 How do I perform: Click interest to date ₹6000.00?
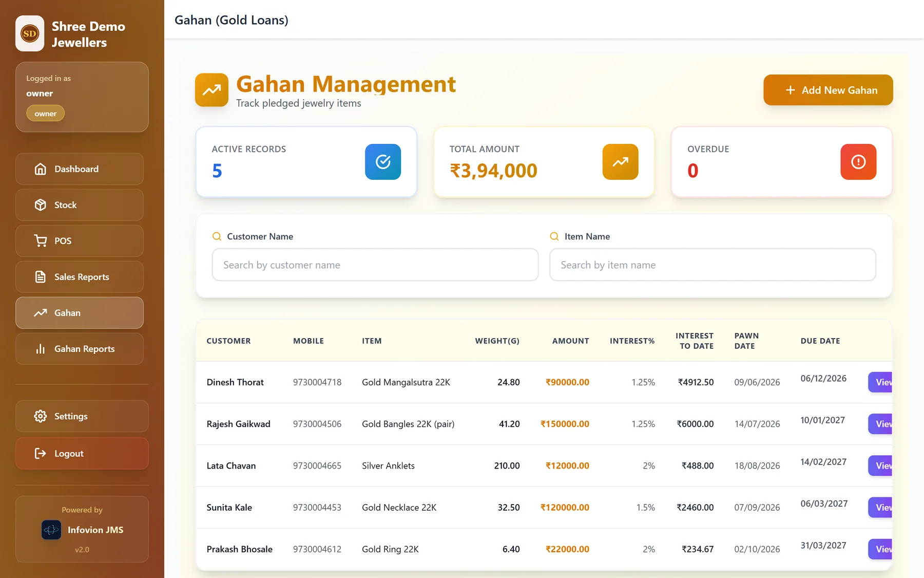pyautogui.click(x=695, y=424)
